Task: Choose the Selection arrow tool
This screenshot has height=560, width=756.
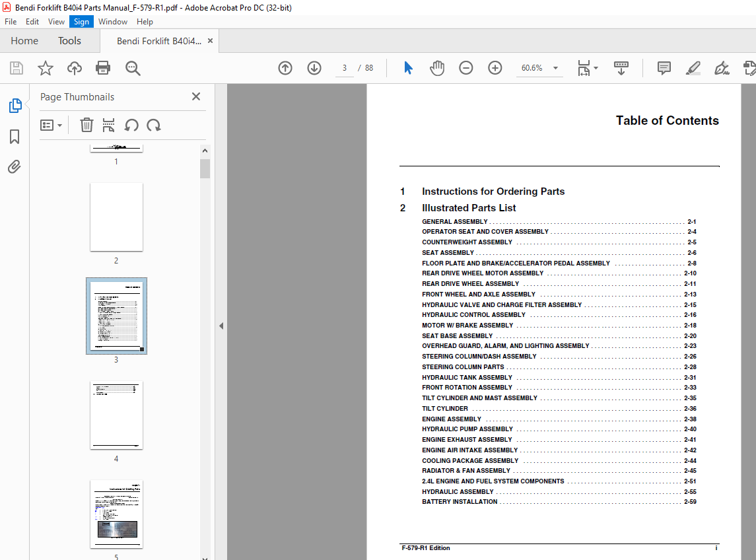Action: coord(408,68)
